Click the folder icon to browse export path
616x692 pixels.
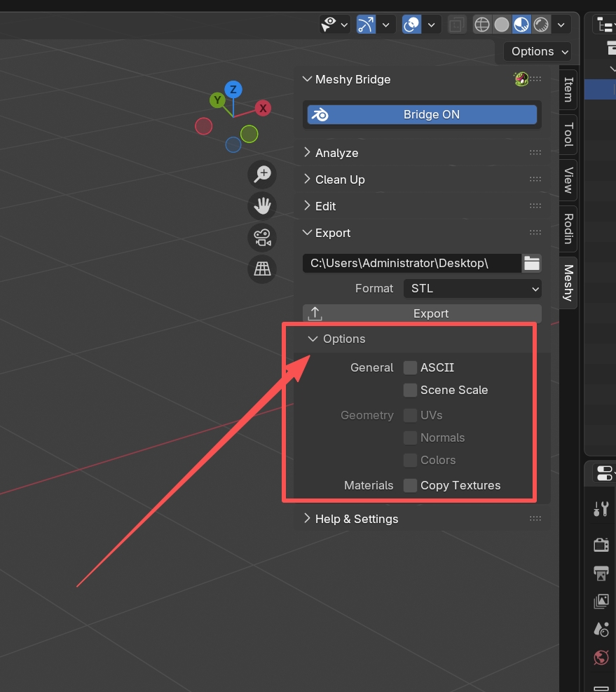click(x=532, y=264)
